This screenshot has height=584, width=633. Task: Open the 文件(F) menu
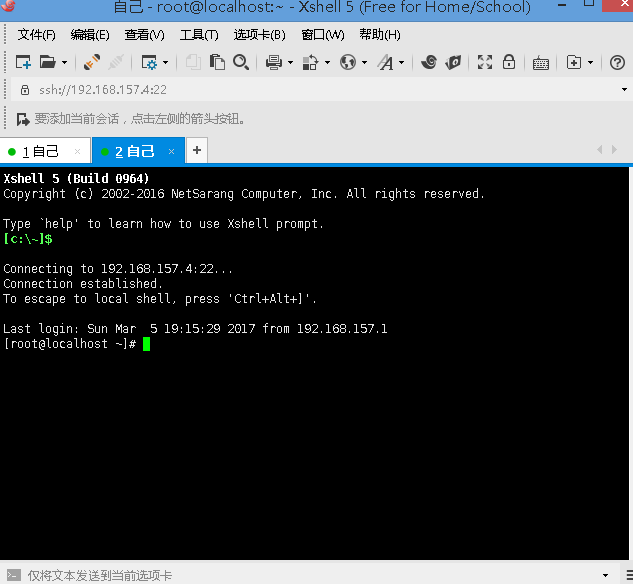click(x=36, y=35)
